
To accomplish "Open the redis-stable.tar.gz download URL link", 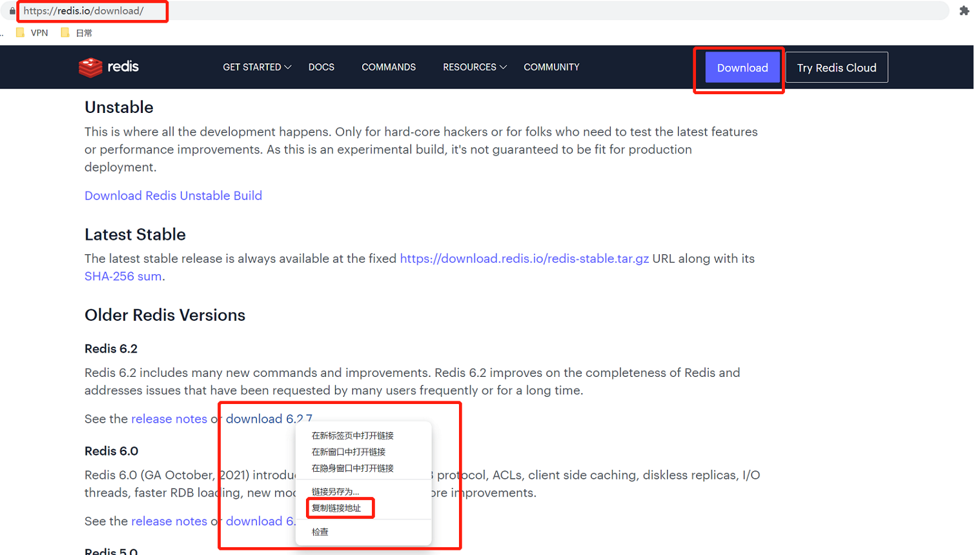I will pos(524,258).
